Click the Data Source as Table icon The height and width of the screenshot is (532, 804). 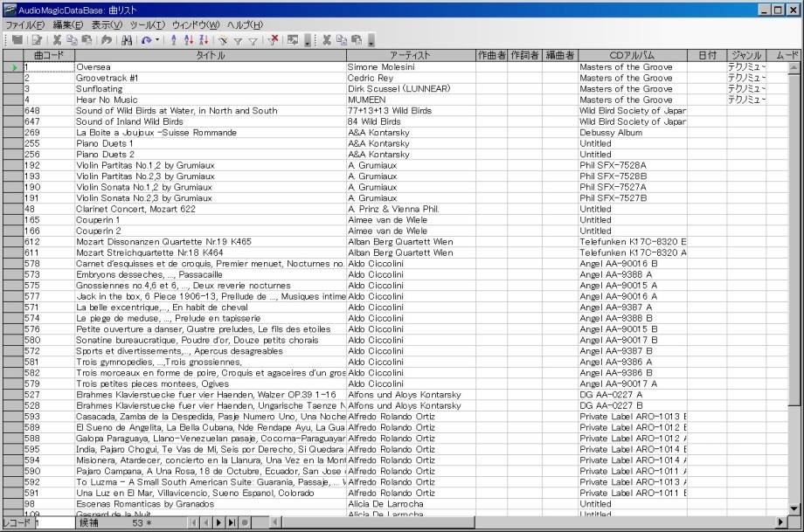click(293, 40)
